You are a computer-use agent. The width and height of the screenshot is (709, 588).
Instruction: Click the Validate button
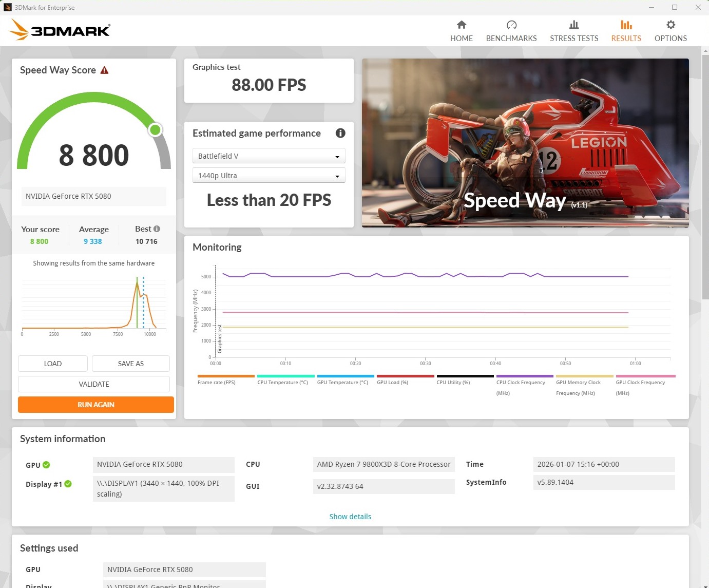click(x=94, y=384)
